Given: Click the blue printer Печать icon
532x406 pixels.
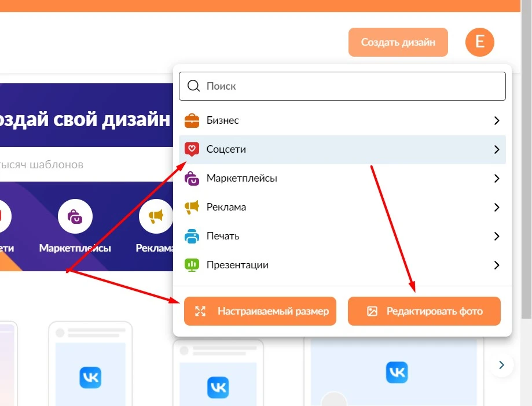Looking at the screenshot, I should [192, 236].
